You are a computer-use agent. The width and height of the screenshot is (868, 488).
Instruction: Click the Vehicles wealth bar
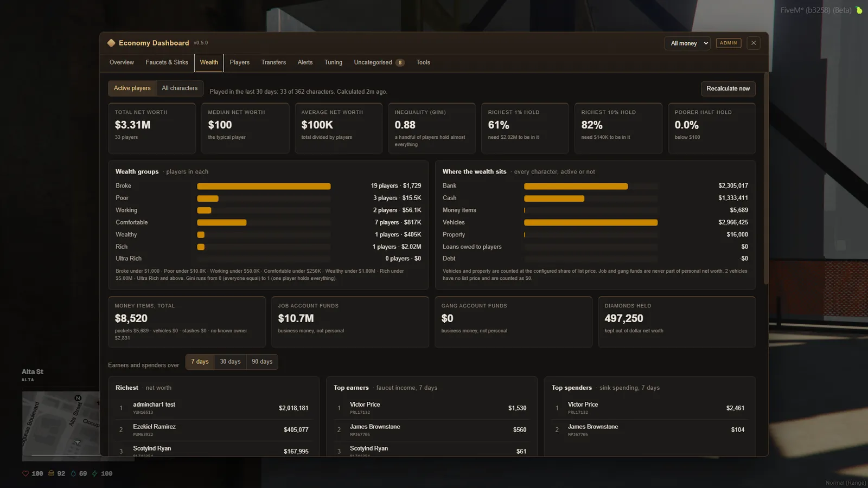coord(591,222)
